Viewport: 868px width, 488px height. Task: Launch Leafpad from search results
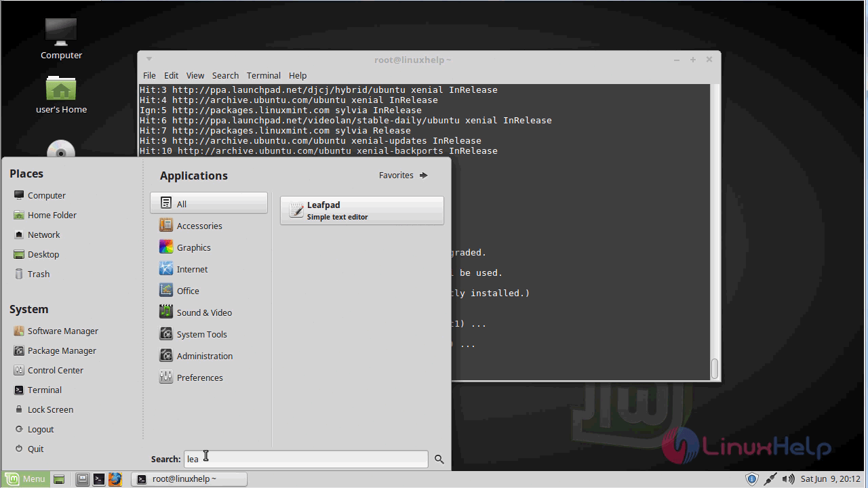coord(362,211)
